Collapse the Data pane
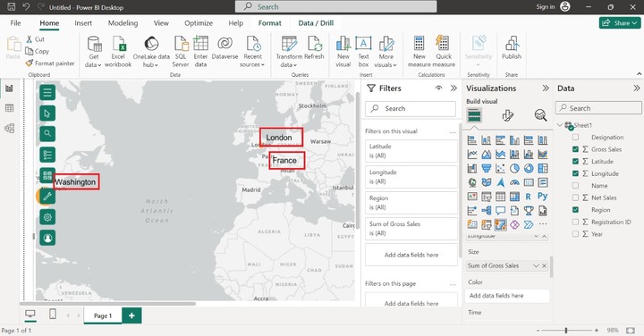The image size is (644, 336). pos(636,88)
